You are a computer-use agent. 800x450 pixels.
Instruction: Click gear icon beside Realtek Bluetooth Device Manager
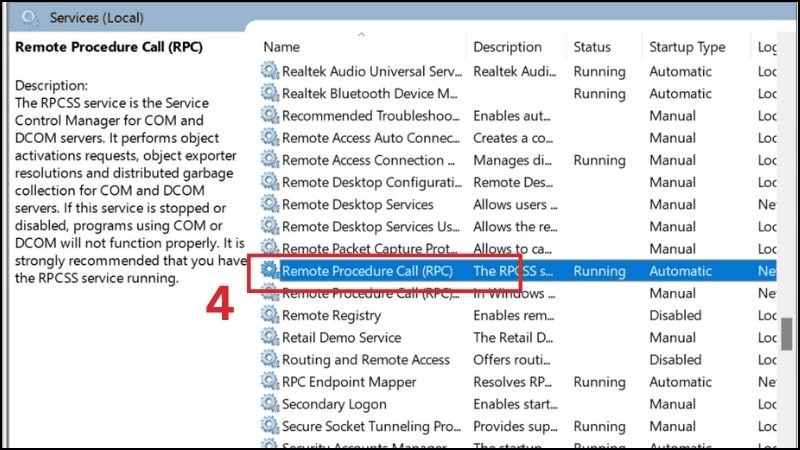[x=270, y=93]
